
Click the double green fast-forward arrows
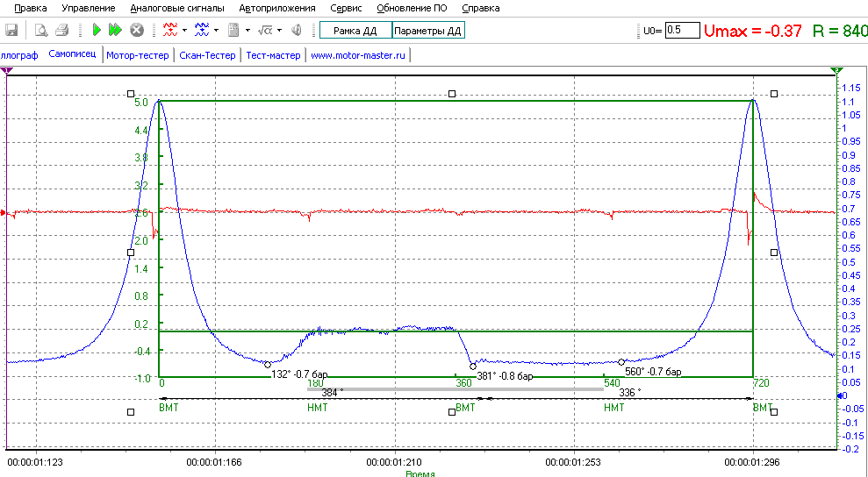pyautogui.click(x=115, y=30)
